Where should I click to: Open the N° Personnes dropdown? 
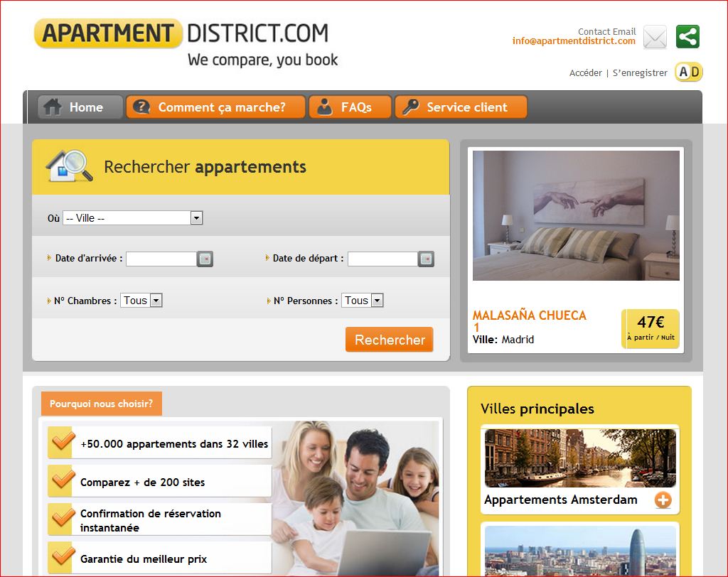click(362, 301)
